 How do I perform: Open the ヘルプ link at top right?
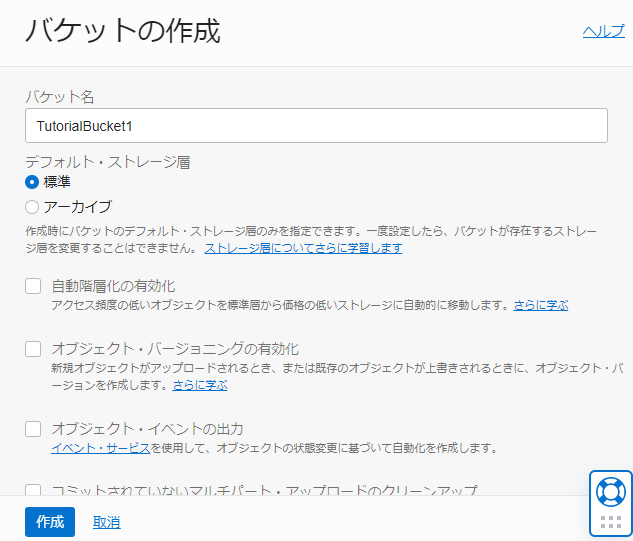coord(603,32)
